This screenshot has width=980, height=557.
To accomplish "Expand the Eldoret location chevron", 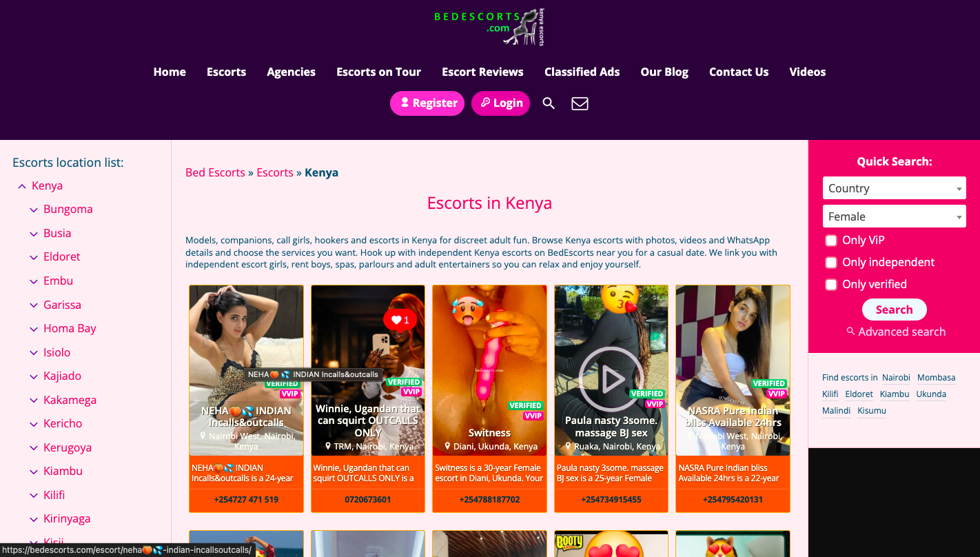I will point(34,257).
